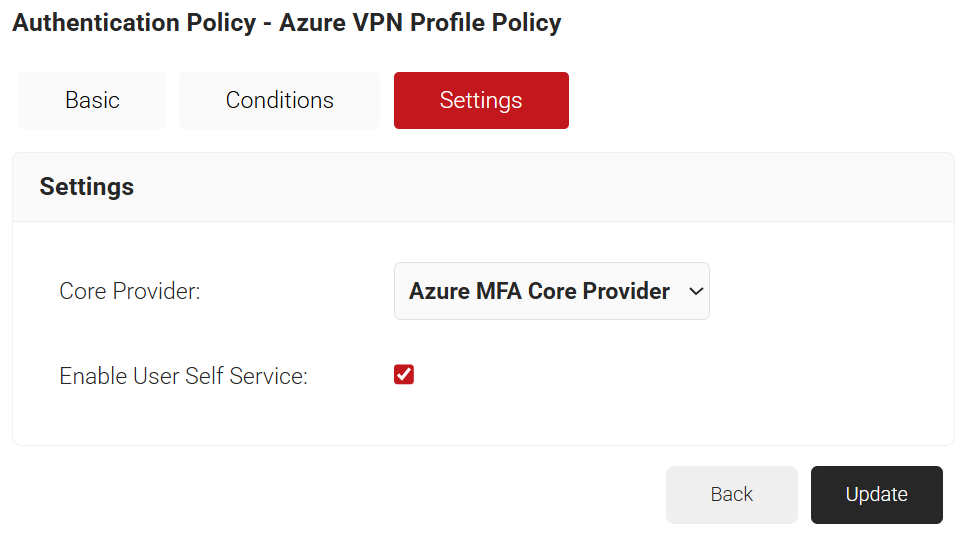The height and width of the screenshot is (535, 958).
Task: Toggle the User Self Service option
Action: click(404, 375)
